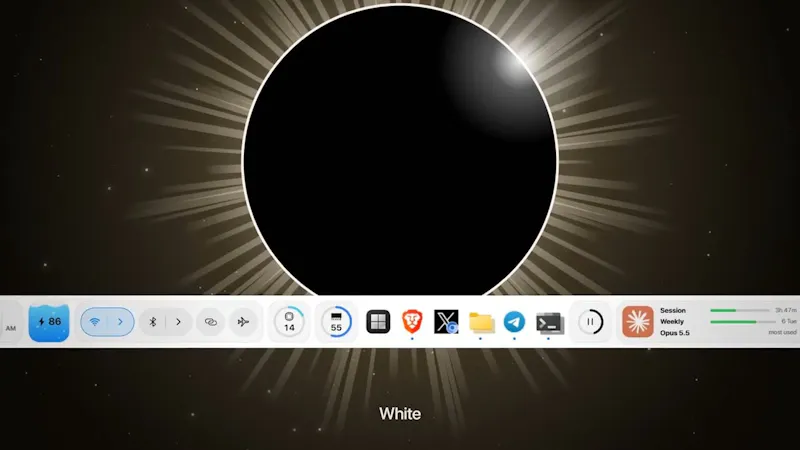Image resolution: width=800 pixels, height=450 pixels.
Task: Pause playback with the circular pause button
Action: click(590, 322)
